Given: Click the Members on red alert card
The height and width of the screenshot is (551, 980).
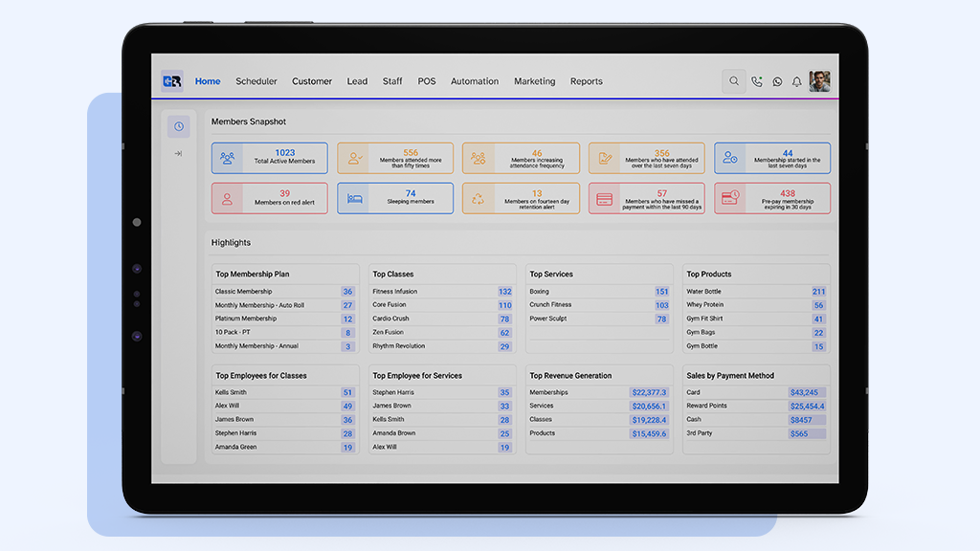Looking at the screenshot, I should 269,198.
